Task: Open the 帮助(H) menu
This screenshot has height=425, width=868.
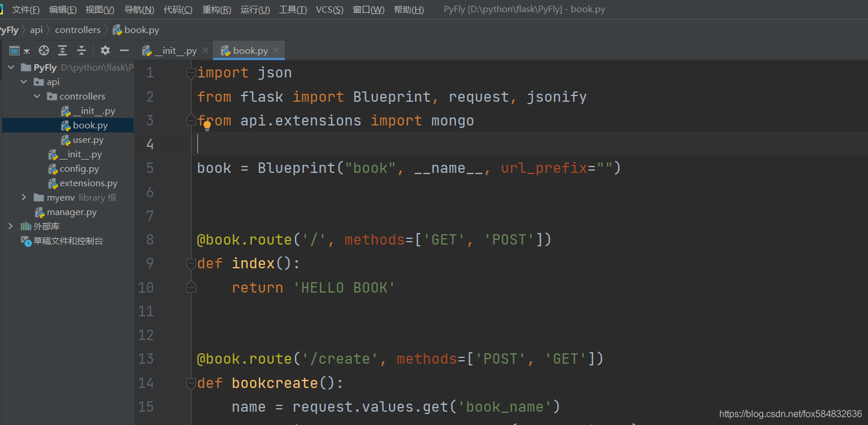Action: [409, 10]
